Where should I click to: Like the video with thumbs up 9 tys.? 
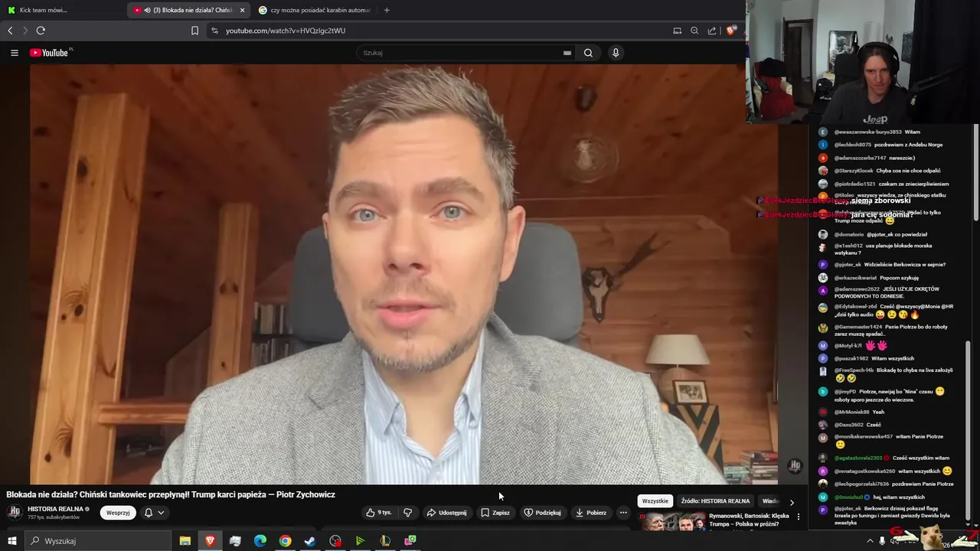coord(379,513)
